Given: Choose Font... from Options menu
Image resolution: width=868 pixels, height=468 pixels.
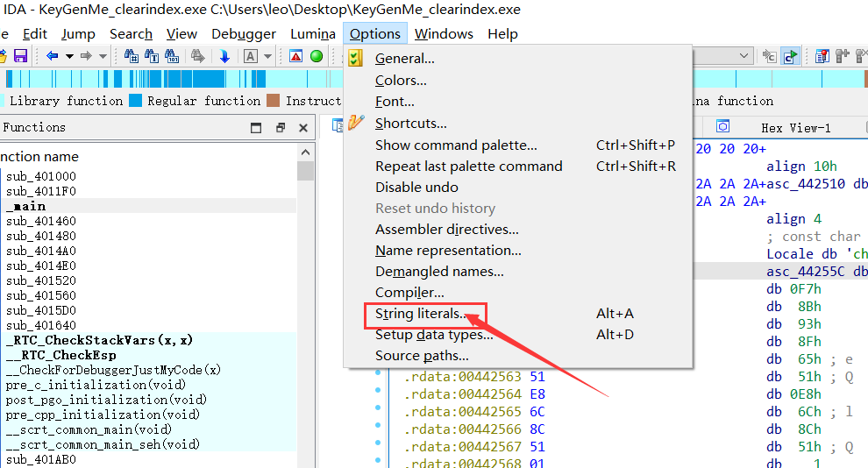Looking at the screenshot, I should 517,102.
